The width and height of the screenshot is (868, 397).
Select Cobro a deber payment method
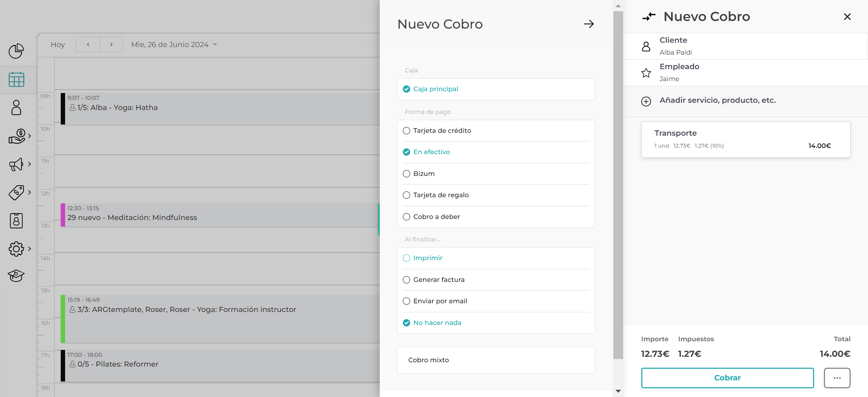pos(496,217)
